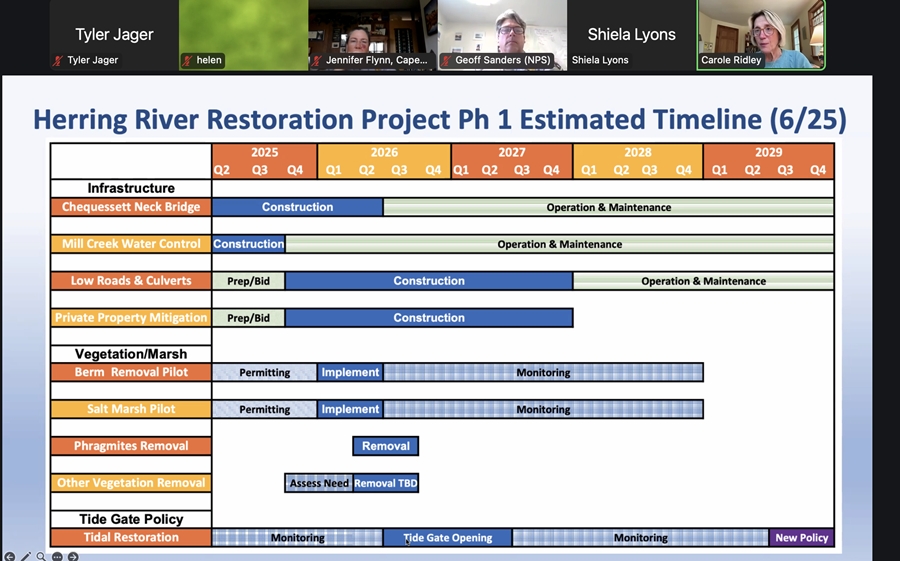Select Shiela Lyons participant tile
The height and width of the screenshot is (561, 900).
click(x=631, y=35)
